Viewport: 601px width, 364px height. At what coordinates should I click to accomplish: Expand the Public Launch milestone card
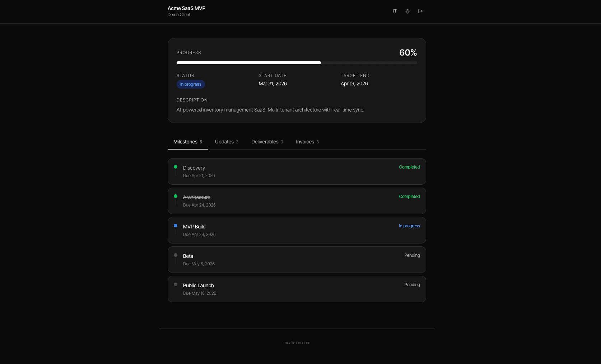pos(297,289)
